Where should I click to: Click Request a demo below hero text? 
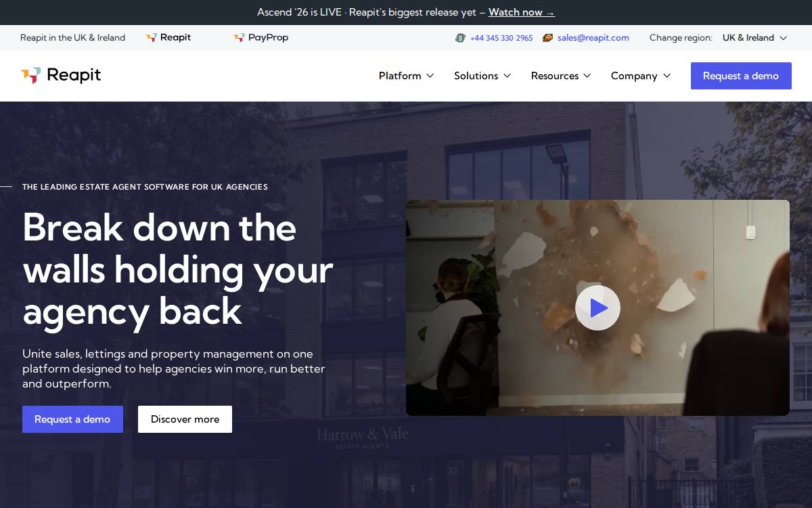point(72,419)
